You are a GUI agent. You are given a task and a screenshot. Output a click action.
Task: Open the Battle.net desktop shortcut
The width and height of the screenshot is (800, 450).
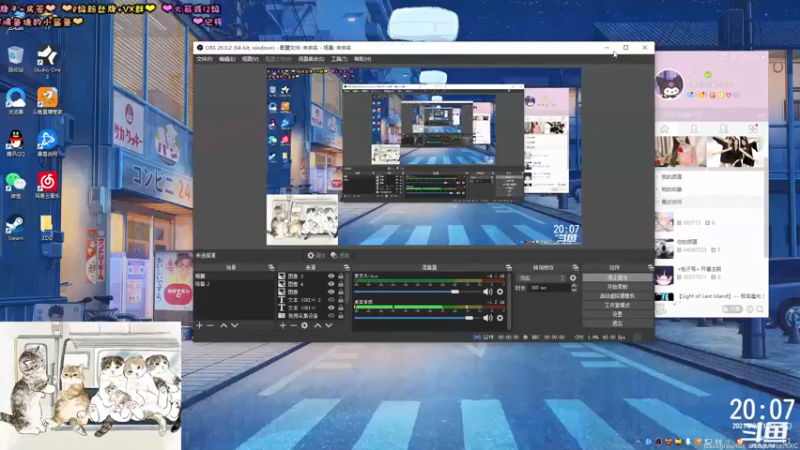[47, 143]
